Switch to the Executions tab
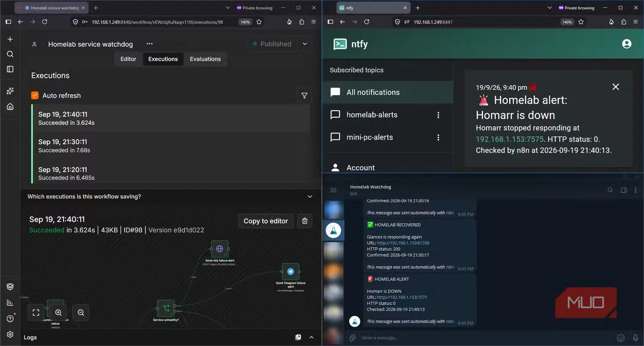 coord(163,59)
